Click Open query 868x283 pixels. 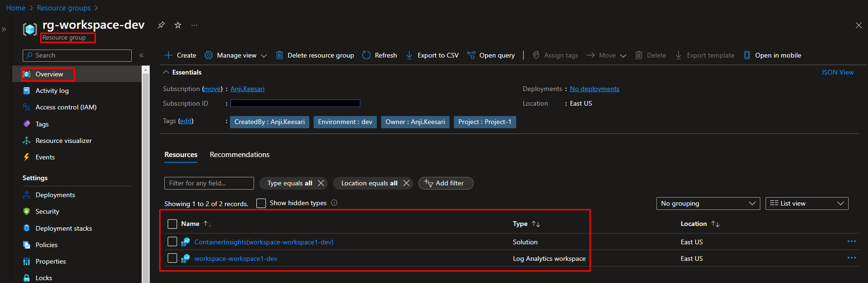(491, 55)
